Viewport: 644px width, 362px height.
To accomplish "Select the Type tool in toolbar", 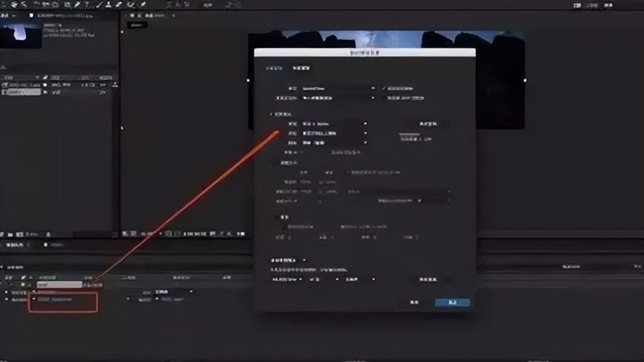I will 87,5.
